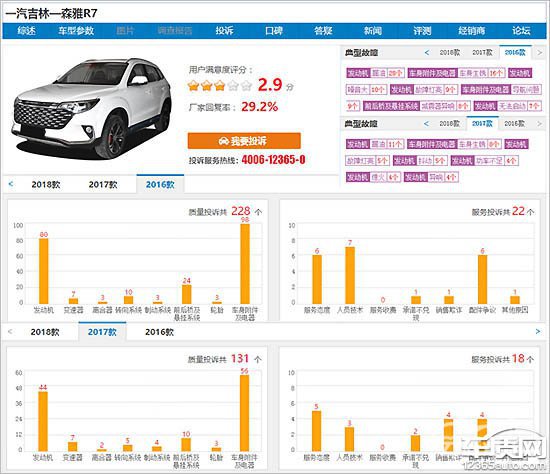The height and width of the screenshot is (474, 550).
Task: Select 2016款 above the 131 quality complaints chart
Action: click(x=160, y=332)
